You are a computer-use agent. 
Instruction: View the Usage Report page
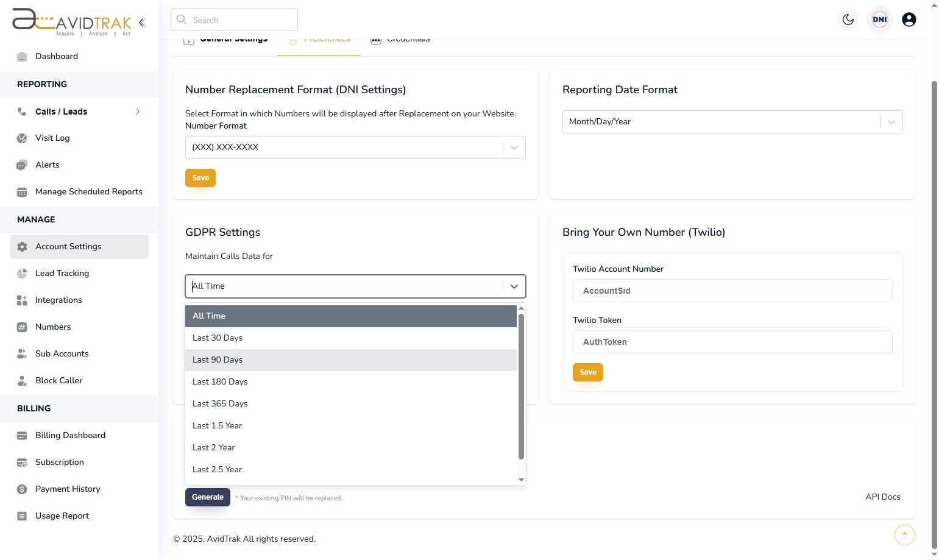point(62,516)
